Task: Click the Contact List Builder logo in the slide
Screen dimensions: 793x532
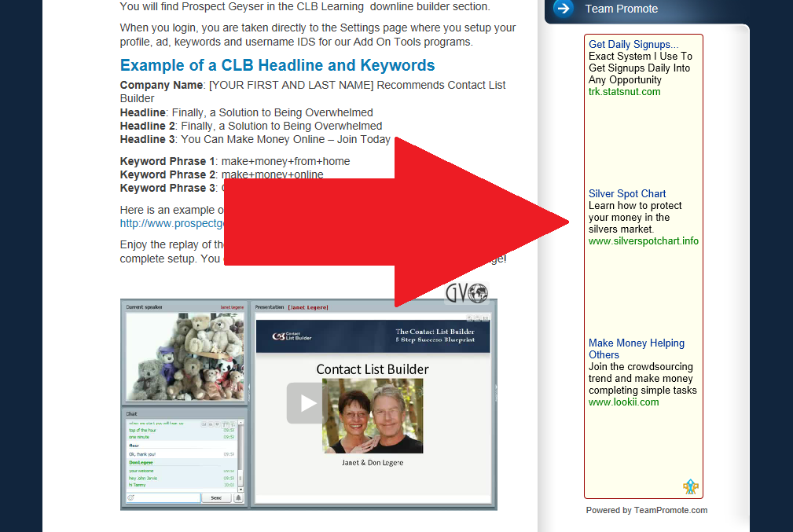Action: tap(292, 336)
